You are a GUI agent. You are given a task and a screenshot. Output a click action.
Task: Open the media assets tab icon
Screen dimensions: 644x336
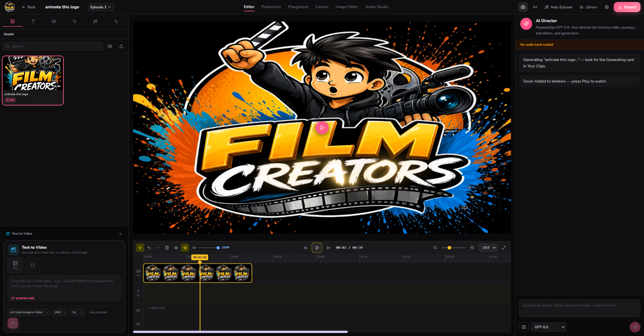(12, 21)
